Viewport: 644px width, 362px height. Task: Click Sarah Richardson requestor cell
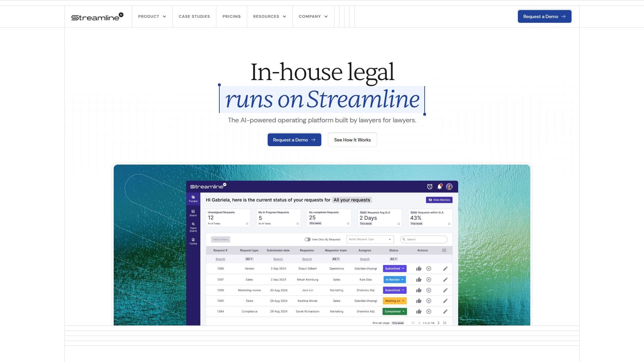pos(308,311)
